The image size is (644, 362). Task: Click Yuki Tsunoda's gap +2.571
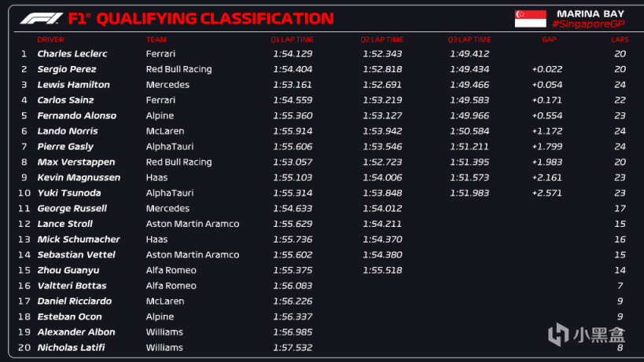coord(546,193)
